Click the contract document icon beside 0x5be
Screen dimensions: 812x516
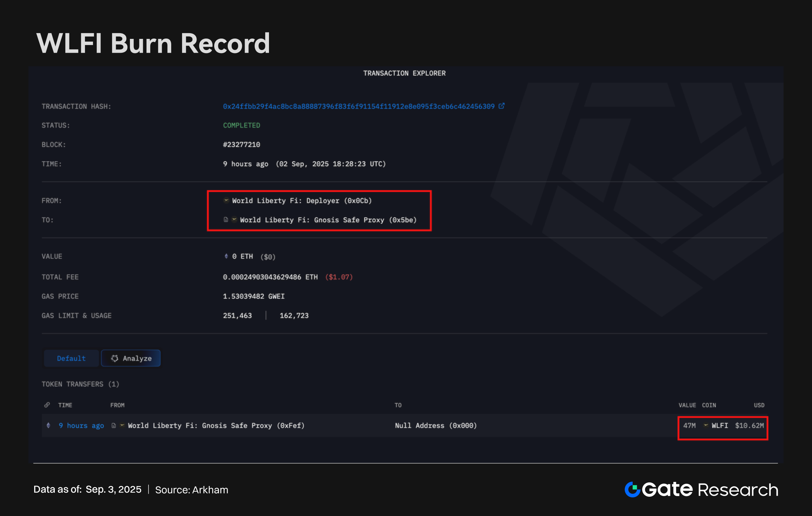226,219
